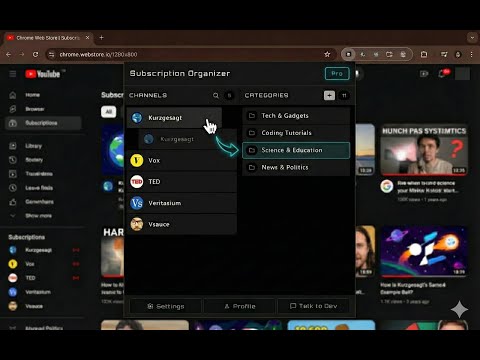Image resolution: width=480 pixels, height=360 pixels.
Task: Open the Science & Education category
Action: pyautogui.click(x=296, y=150)
